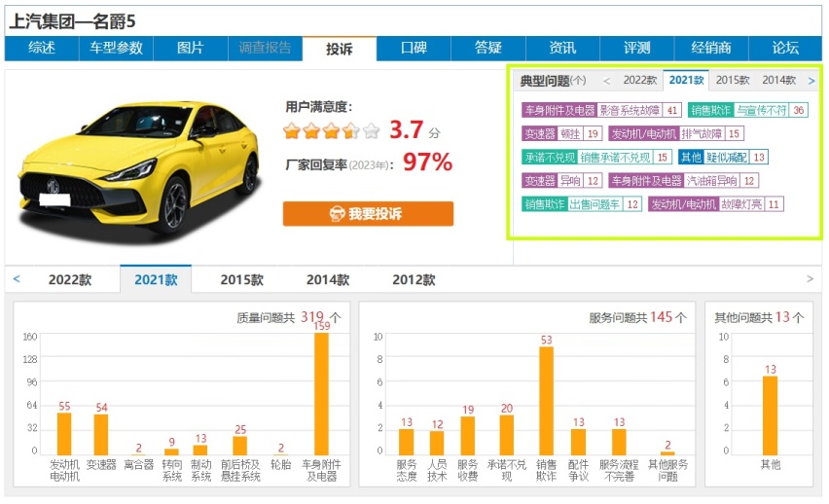Select 2021款 in lower chart tabs
The image size is (829, 504).
pyautogui.click(x=156, y=279)
